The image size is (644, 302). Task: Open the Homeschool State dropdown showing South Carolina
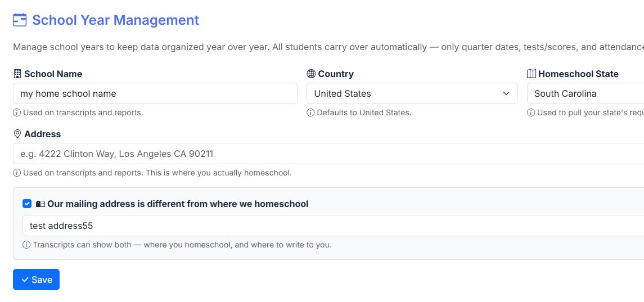[586, 94]
